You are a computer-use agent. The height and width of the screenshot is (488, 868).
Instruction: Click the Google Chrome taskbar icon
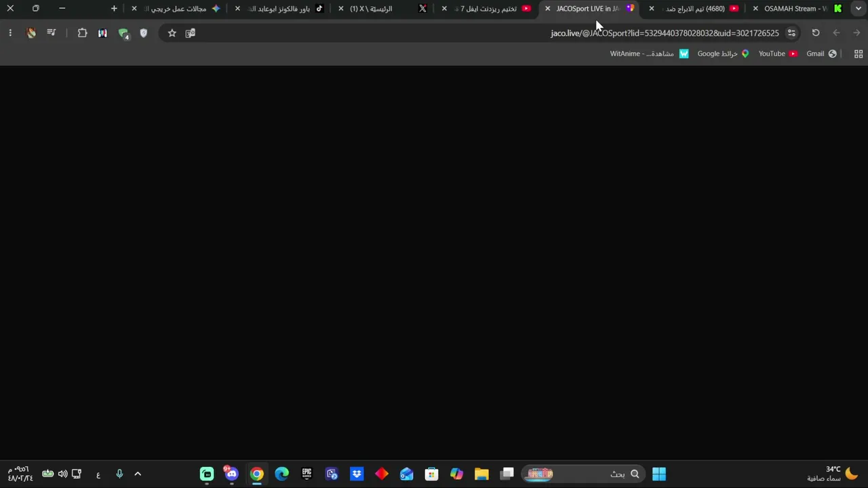click(256, 474)
